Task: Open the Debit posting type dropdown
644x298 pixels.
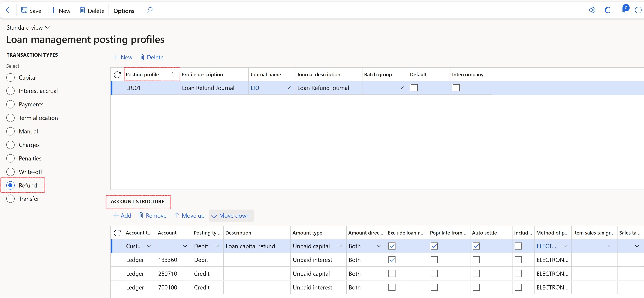Action: click(x=217, y=246)
